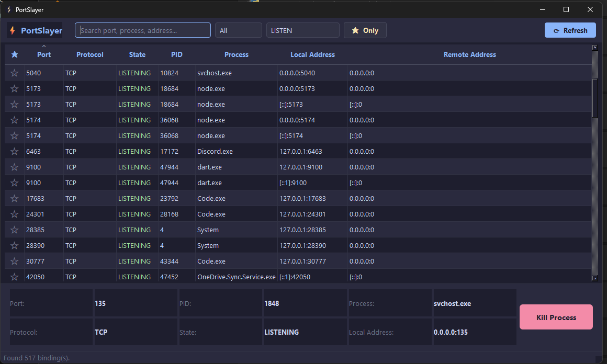Star the OneDrive.Sync.Service.exe port 42050 row
607x364 pixels.
click(14, 277)
